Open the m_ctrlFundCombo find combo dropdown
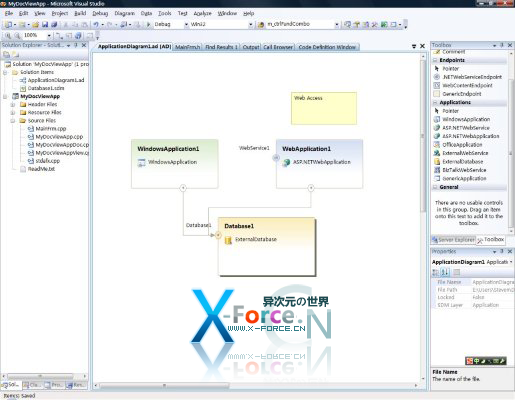The width and height of the screenshot is (515, 400). [337, 24]
